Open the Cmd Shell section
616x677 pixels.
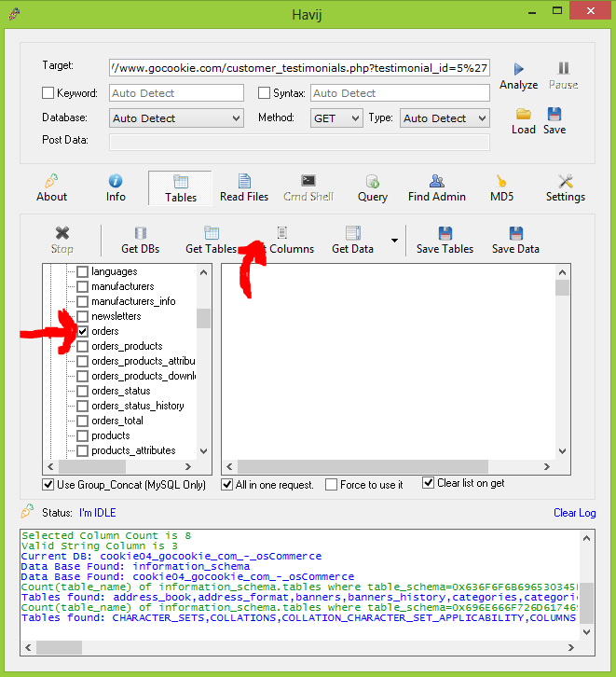(x=308, y=188)
